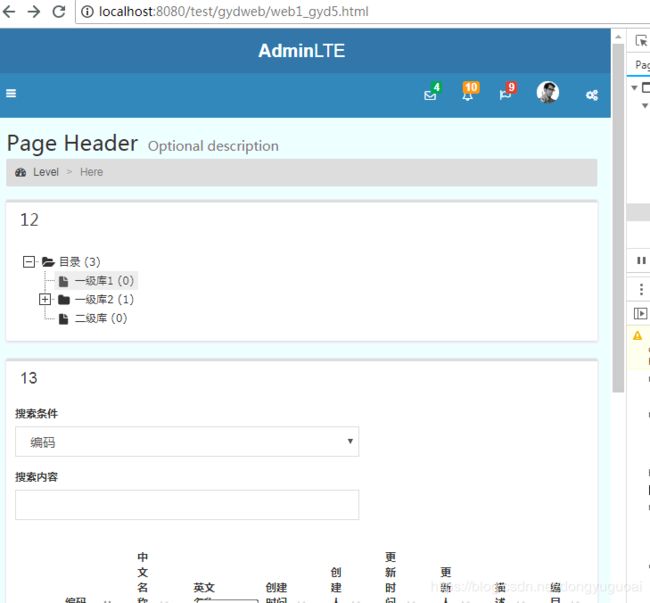Reload the page with refresh icon
Image resolution: width=650 pixels, height=603 pixels.
click(x=59, y=11)
